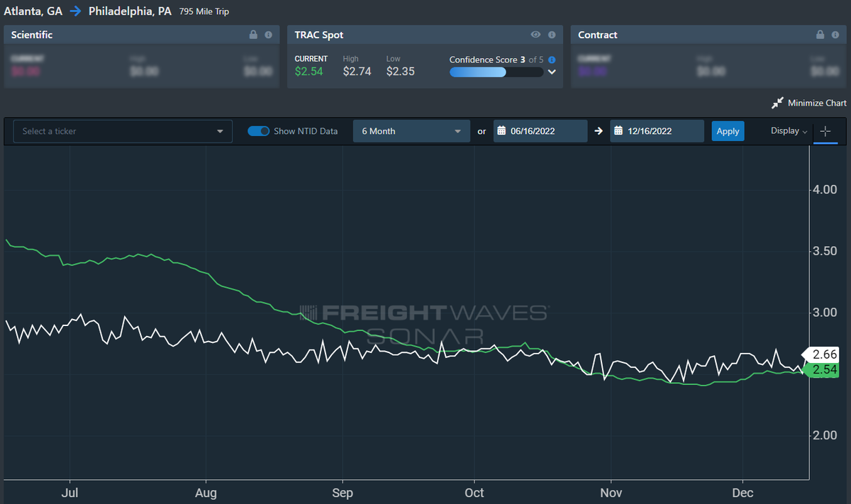Click the Oct label on the time axis
The height and width of the screenshot is (504, 851).
[x=474, y=492]
